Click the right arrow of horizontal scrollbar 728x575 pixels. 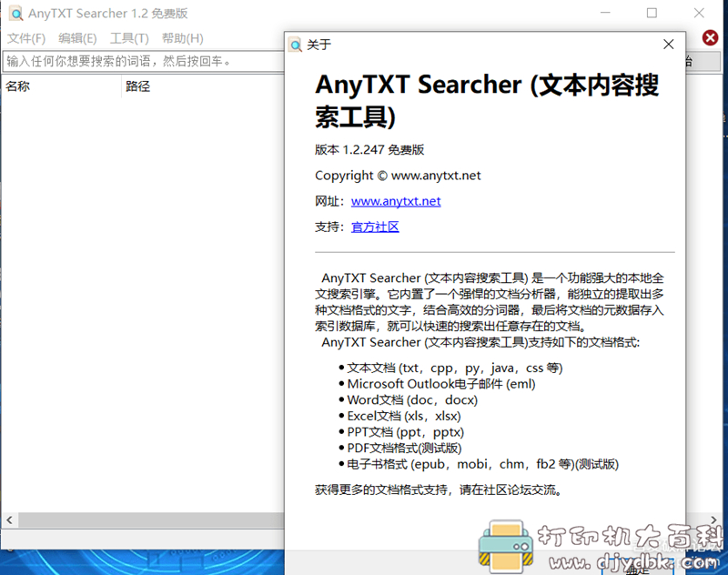pos(713,520)
